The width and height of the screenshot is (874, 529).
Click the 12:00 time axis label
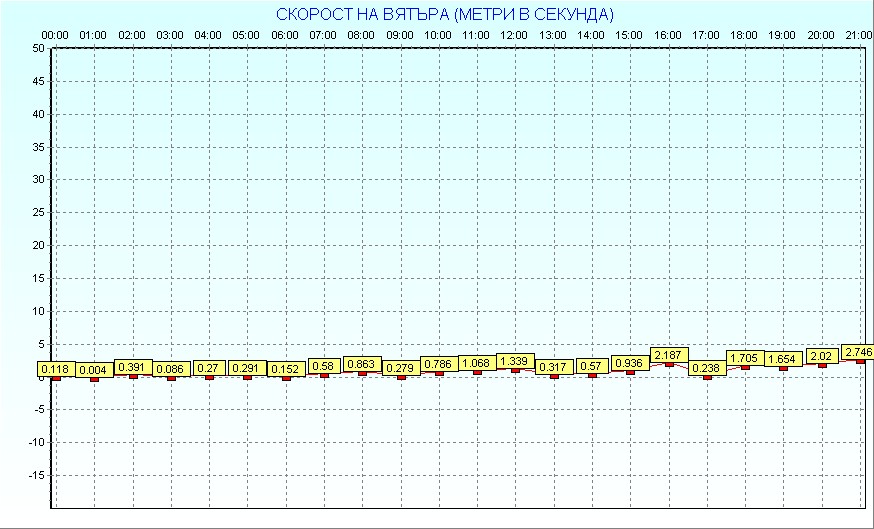coord(514,35)
